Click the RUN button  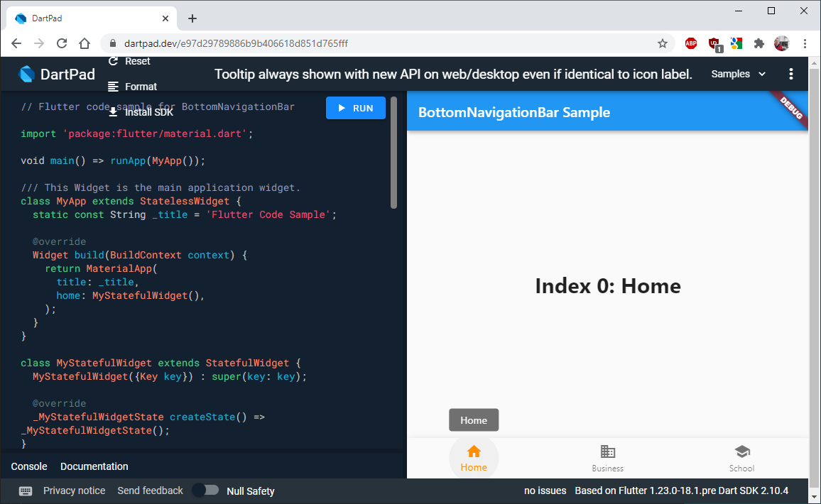pyautogui.click(x=355, y=108)
